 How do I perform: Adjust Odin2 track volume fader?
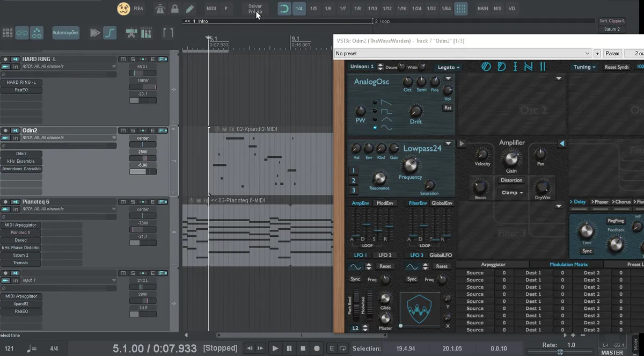(143, 171)
